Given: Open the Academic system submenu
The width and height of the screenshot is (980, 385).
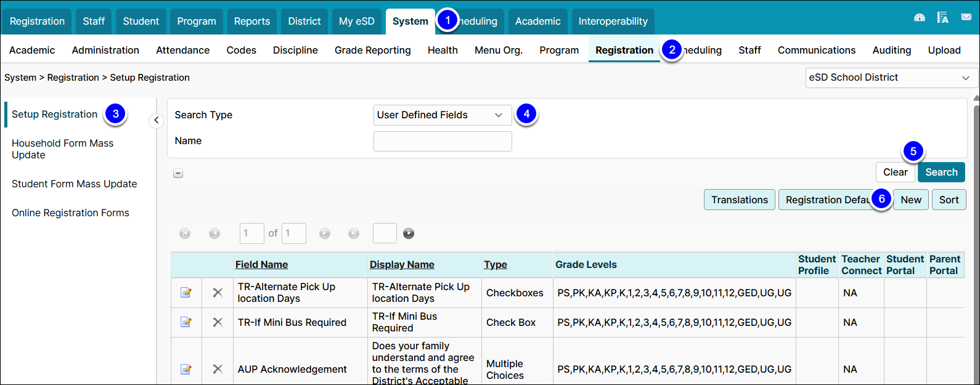Looking at the screenshot, I should pyautogui.click(x=32, y=51).
